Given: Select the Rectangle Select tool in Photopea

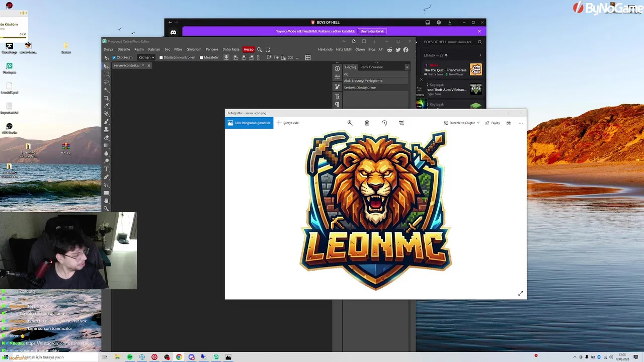Looking at the screenshot, I should (106, 73).
